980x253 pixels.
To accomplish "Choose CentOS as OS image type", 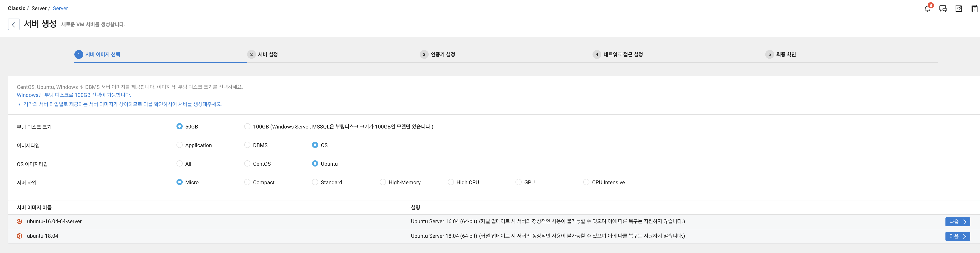I will [x=247, y=164].
